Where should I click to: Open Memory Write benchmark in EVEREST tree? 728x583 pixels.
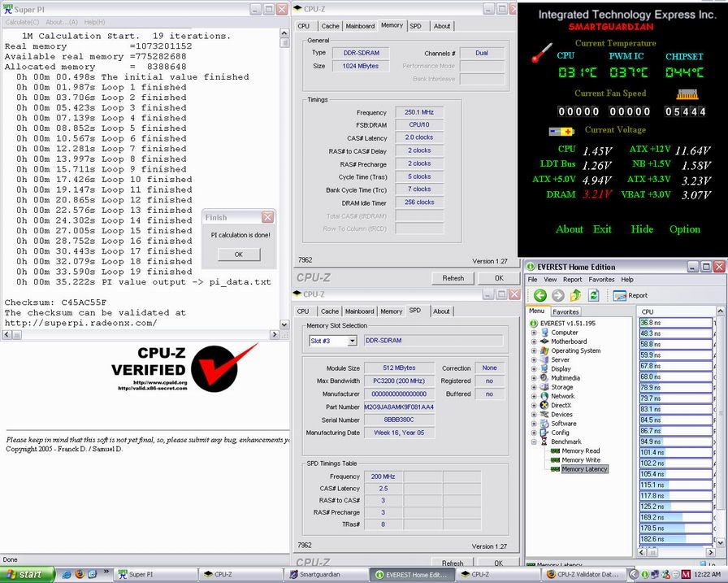click(581, 460)
